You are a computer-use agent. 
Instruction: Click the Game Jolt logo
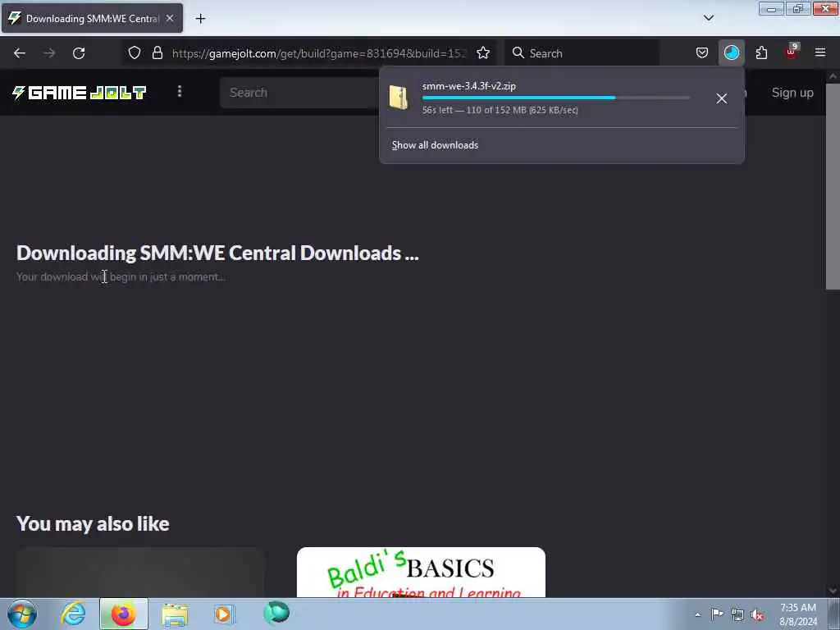[79, 93]
